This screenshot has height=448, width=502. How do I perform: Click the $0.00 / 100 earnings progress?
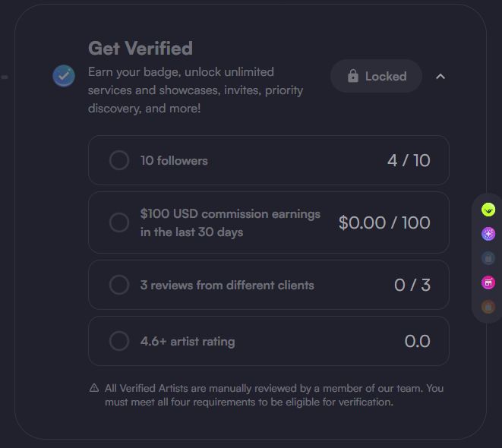pos(384,222)
